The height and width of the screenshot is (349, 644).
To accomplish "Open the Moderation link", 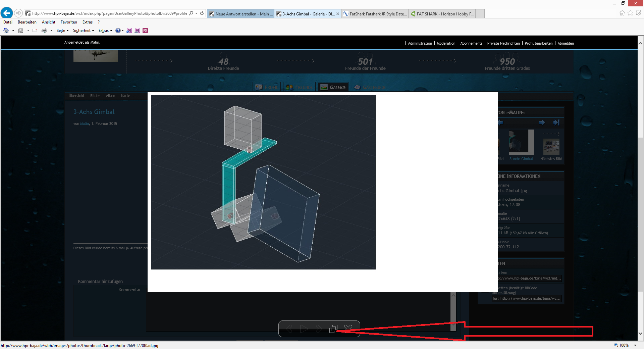I will pyautogui.click(x=446, y=43).
